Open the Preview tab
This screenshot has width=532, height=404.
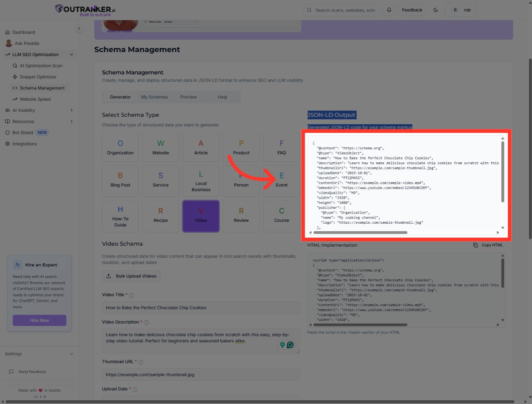(x=189, y=97)
